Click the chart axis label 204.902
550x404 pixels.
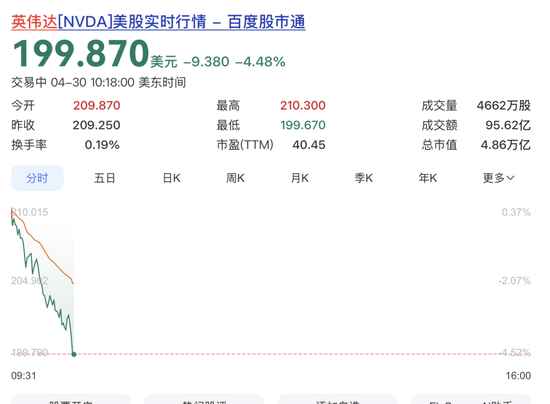click(x=29, y=281)
